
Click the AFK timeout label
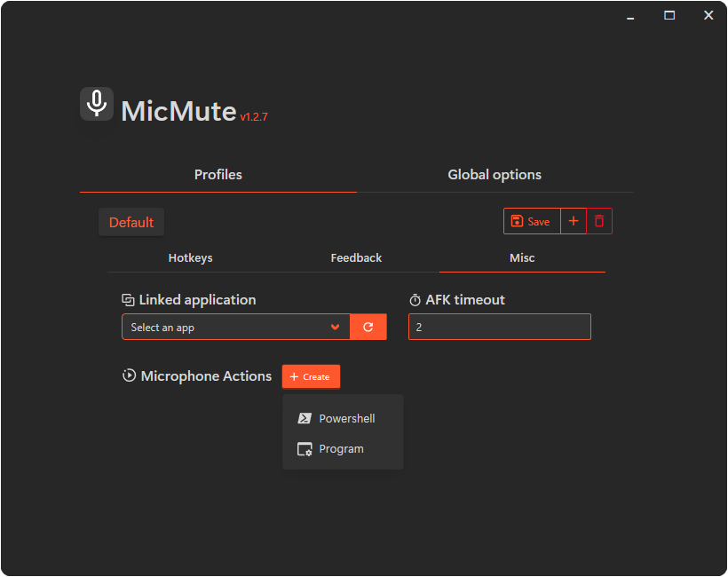465,300
